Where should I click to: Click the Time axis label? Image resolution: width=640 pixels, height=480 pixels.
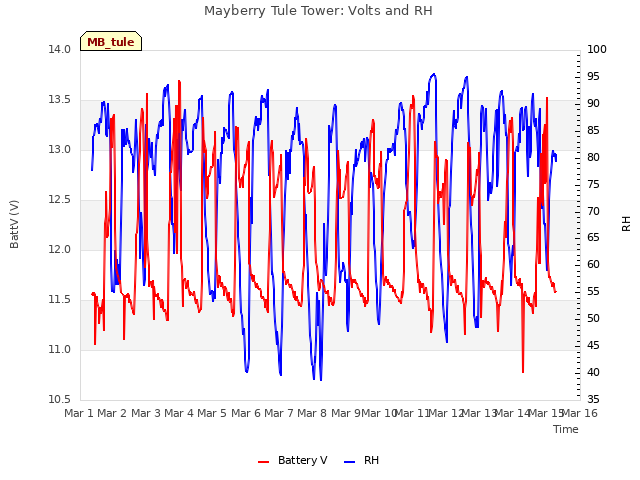click(x=566, y=429)
